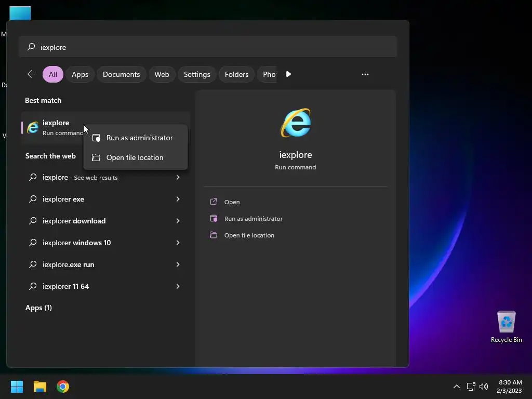Click the magnifier icon in search box

[x=31, y=47]
